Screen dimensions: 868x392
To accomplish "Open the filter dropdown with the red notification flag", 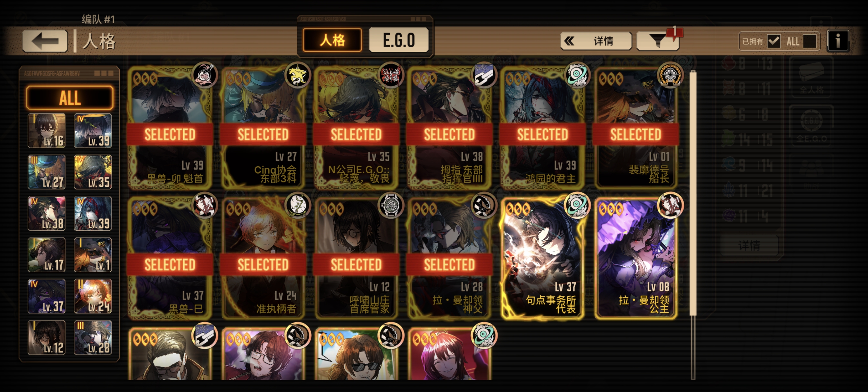I will point(658,41).
